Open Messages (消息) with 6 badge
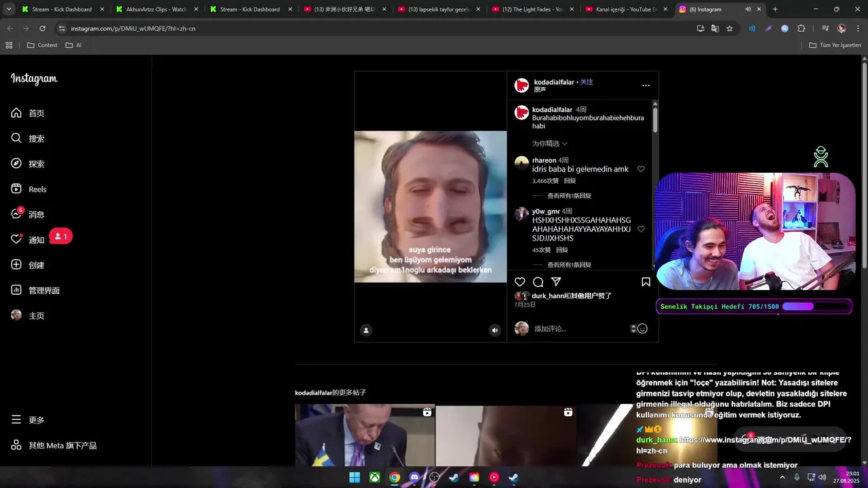Screen dimensions: 868x488 [28, 214]
